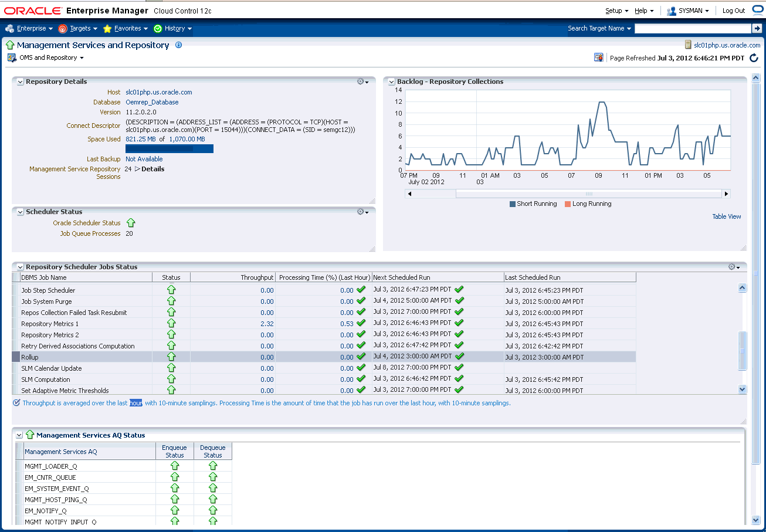Collapse the Repository Details panel
This screenshot has width=766, height=532.
[21, 82]
